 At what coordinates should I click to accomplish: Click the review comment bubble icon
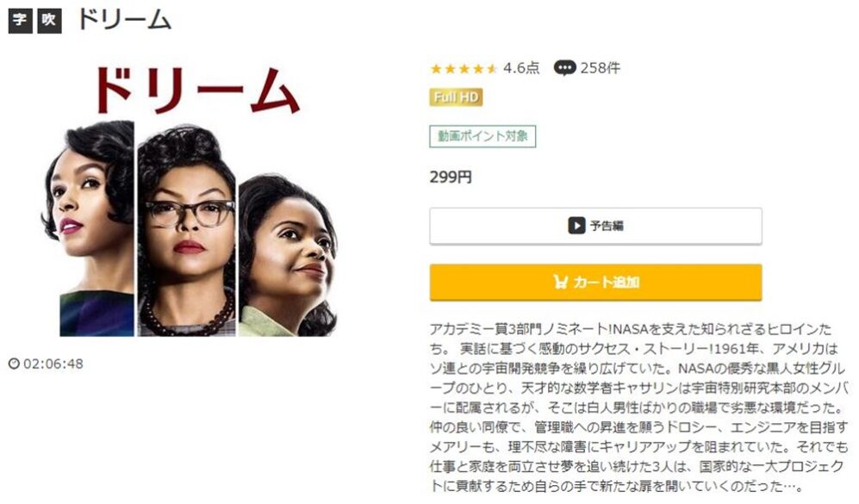pos(564,68)
